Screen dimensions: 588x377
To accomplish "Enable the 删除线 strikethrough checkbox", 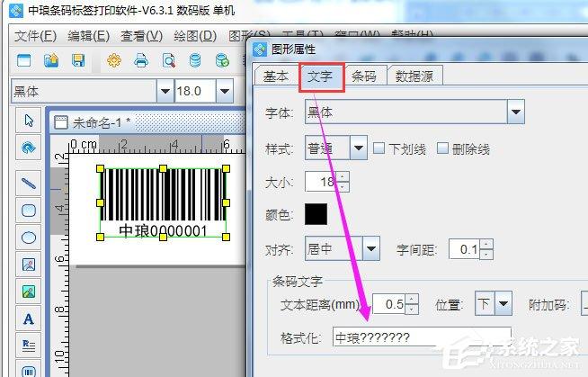I will pos(442,148).
